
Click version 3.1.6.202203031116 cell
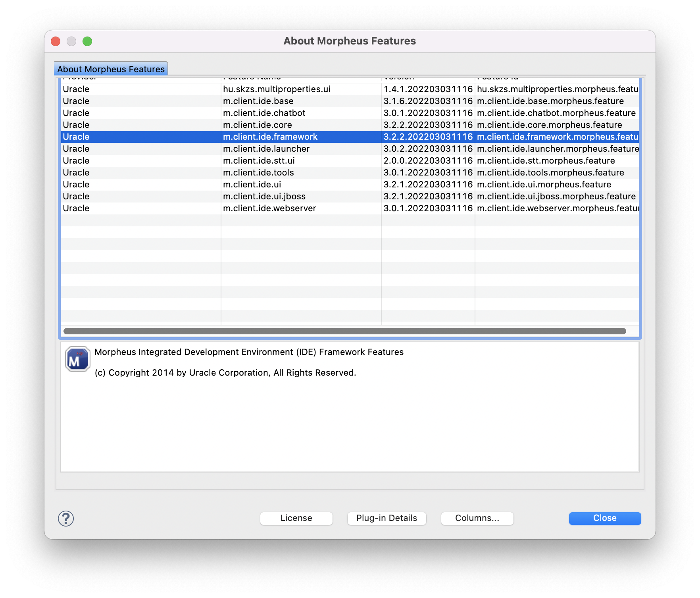pos(428,101)
